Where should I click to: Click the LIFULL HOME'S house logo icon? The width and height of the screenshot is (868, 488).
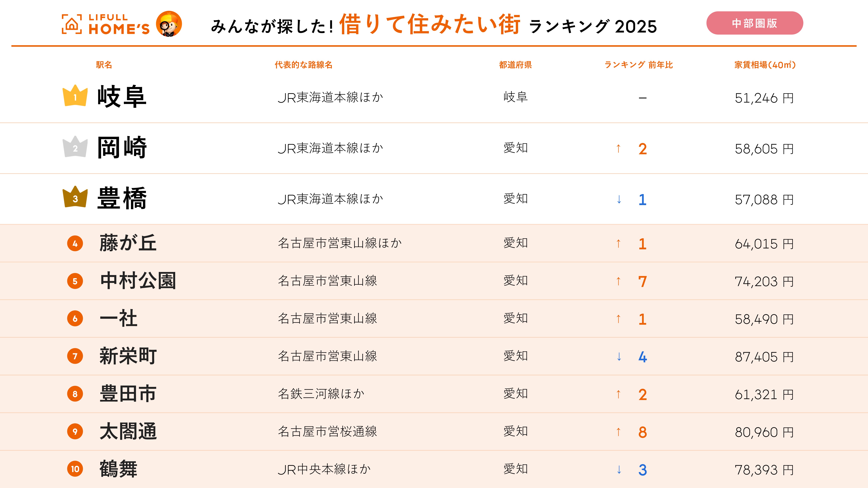(x=72, y=24)
